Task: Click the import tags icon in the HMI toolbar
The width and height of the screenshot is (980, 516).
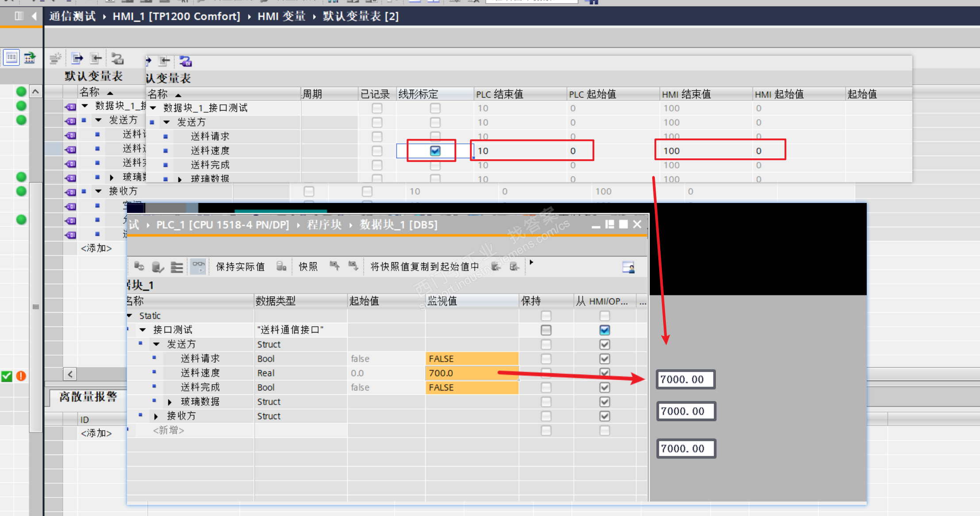Action: tap(96, 58)
